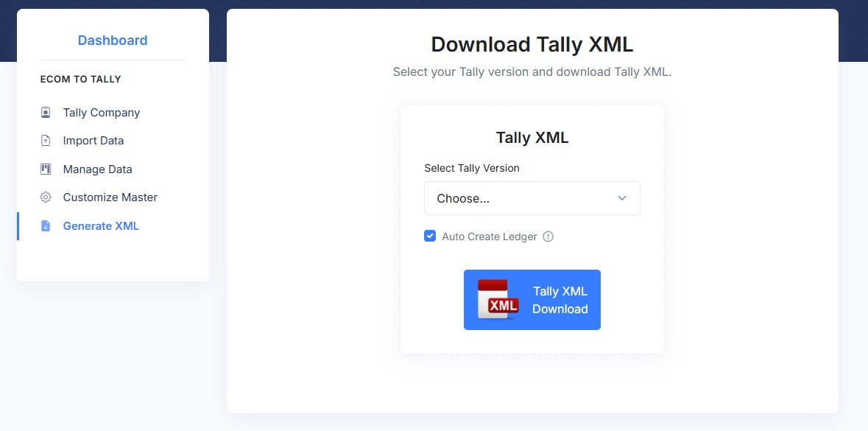Click the Tally XML Download button

point(532,300)
